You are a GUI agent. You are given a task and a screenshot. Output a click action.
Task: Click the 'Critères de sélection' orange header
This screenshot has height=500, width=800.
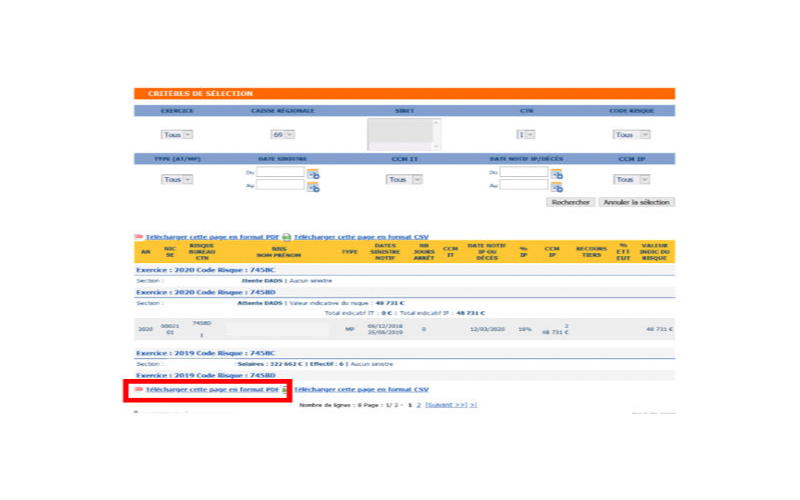tap(405, 94)
